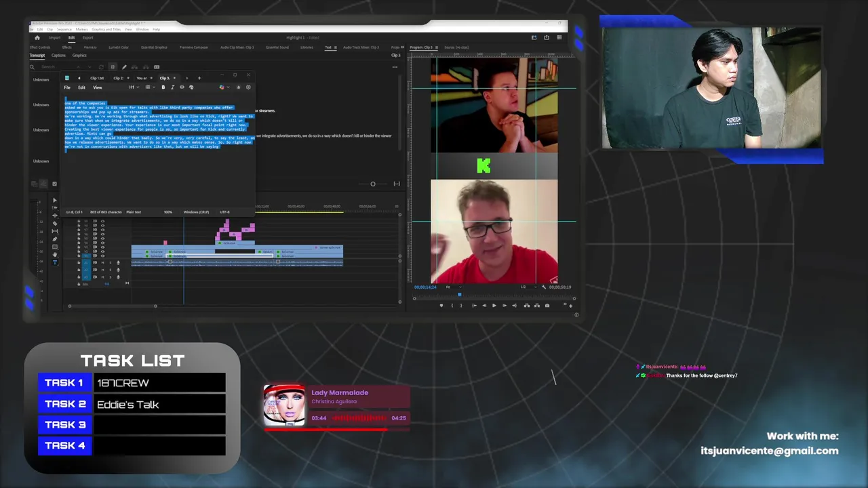868x488 pixels.
Task: Click Play in the Program monitor
Action: point(494,306)
